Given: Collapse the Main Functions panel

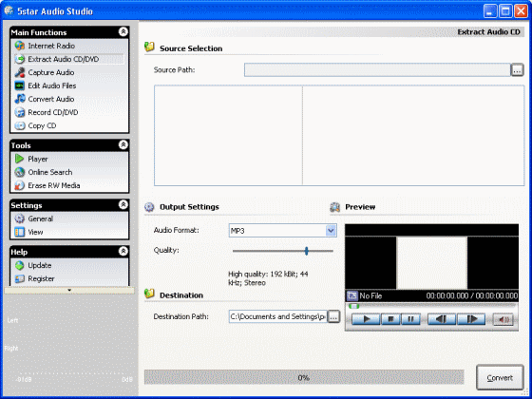Looking at the screenshot, I should (x=123, y=32).
